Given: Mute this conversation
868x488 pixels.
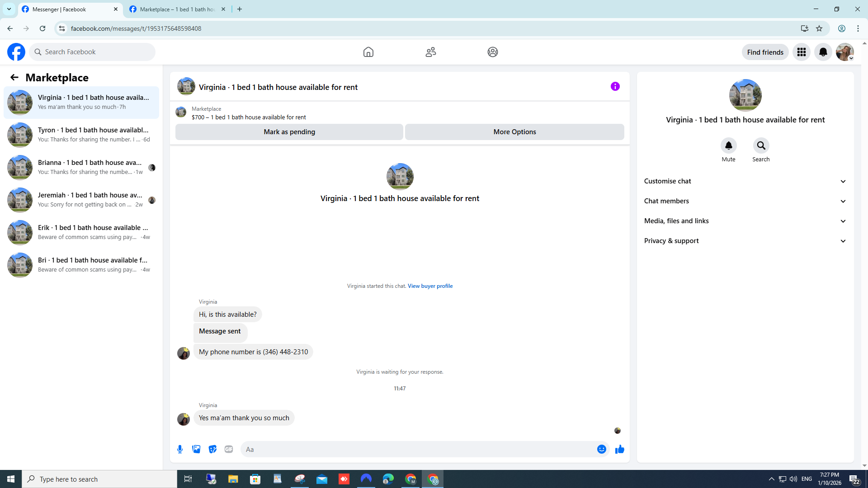Looking at the screenshot, I should click(x=728, y=145).
